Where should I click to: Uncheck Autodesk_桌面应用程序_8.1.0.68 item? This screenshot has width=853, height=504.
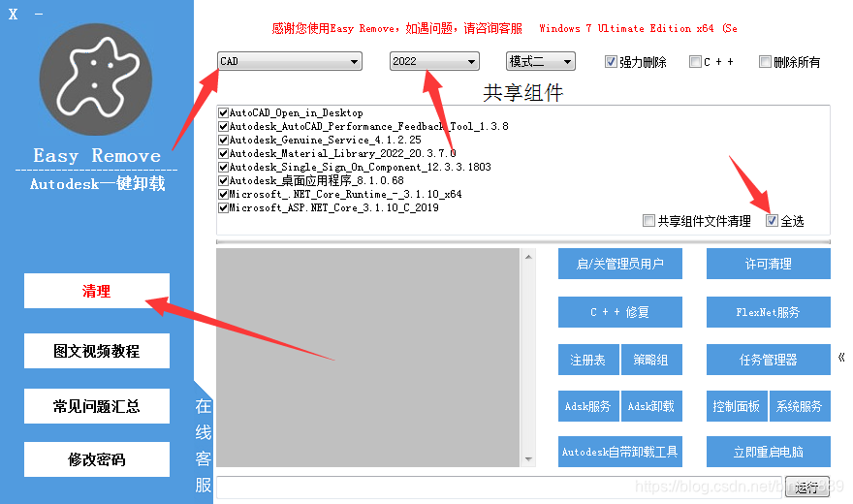pos(223,181)
